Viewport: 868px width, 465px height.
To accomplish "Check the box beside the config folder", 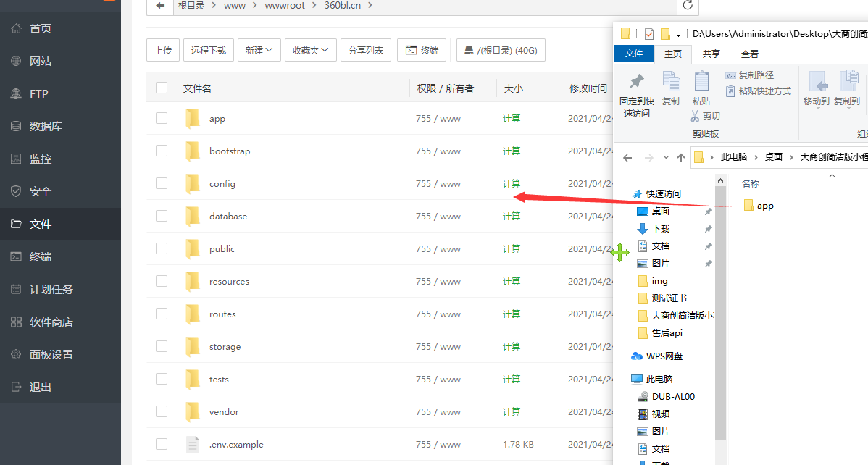I will (162, 184).
